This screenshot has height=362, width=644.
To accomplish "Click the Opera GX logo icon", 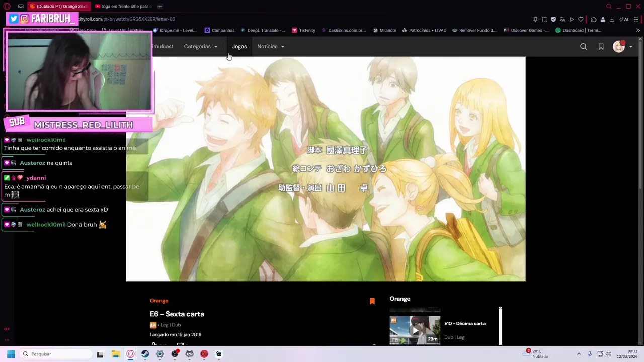I will (7, 6).
